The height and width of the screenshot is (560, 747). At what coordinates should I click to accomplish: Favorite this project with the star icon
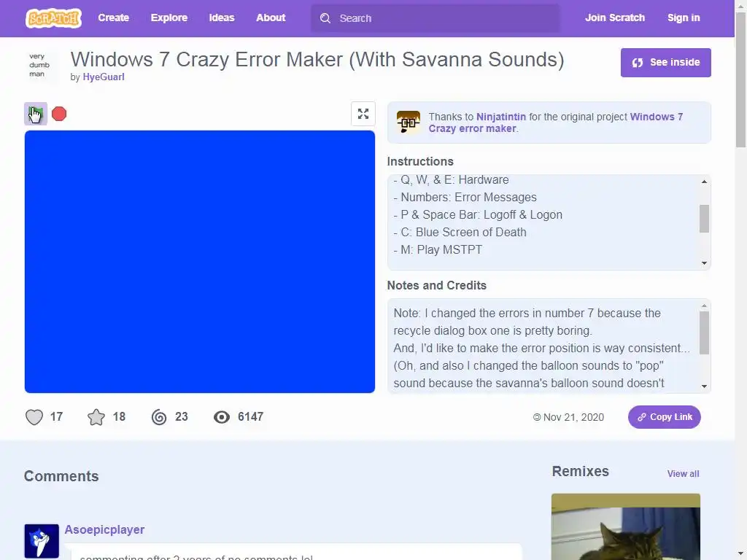(96, 417)
